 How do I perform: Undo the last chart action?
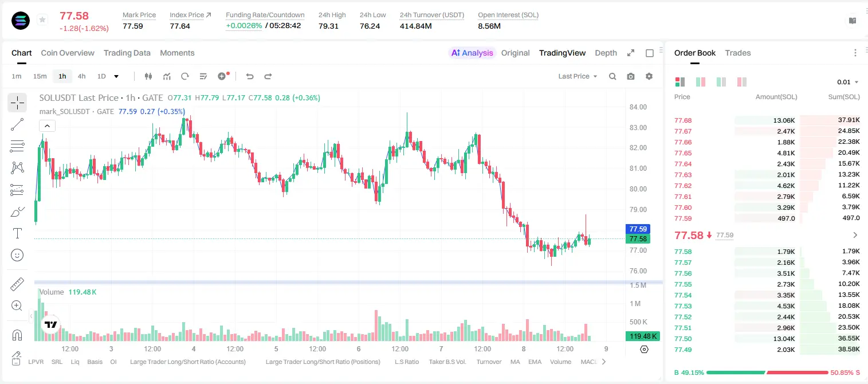tap(249, 76)
